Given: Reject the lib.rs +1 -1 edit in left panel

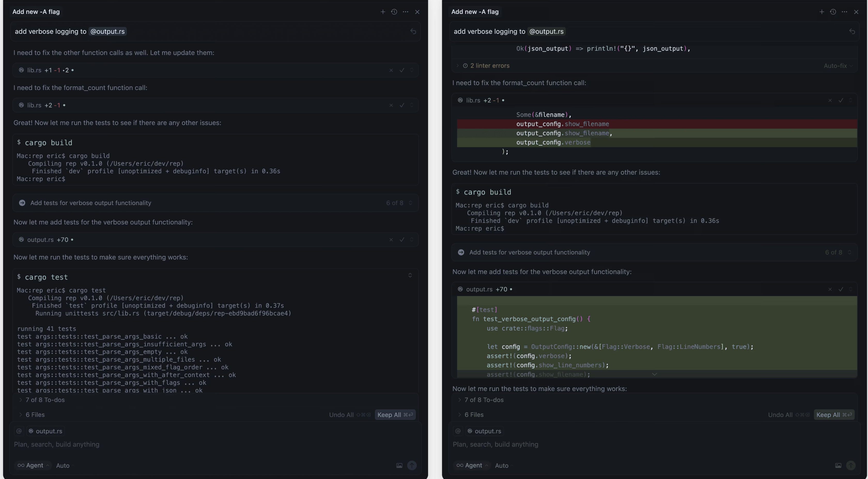Looking at the screenshot, I should [391, 70].
